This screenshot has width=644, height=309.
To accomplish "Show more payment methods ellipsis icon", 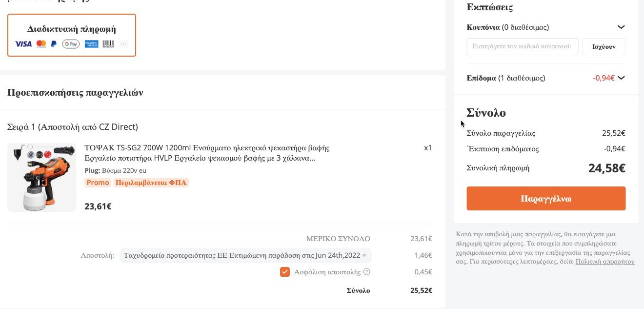I will pyautogui.click(x=123, y=44).
